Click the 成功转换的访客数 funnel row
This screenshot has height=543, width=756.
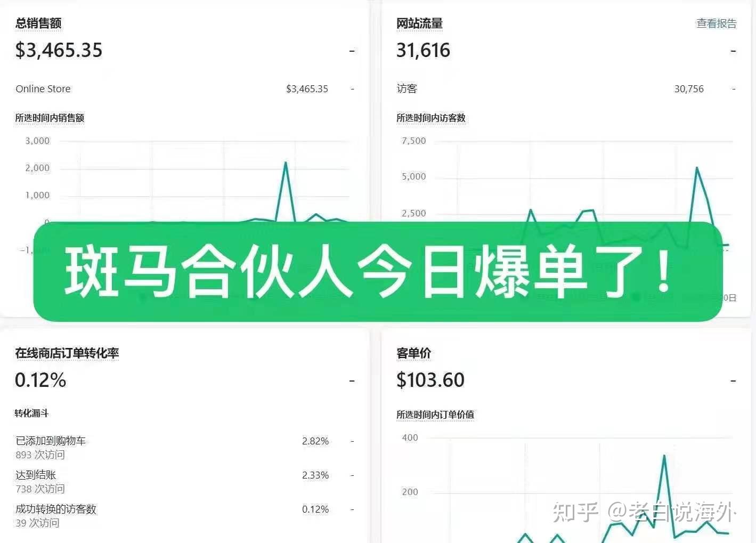(184, 516)
